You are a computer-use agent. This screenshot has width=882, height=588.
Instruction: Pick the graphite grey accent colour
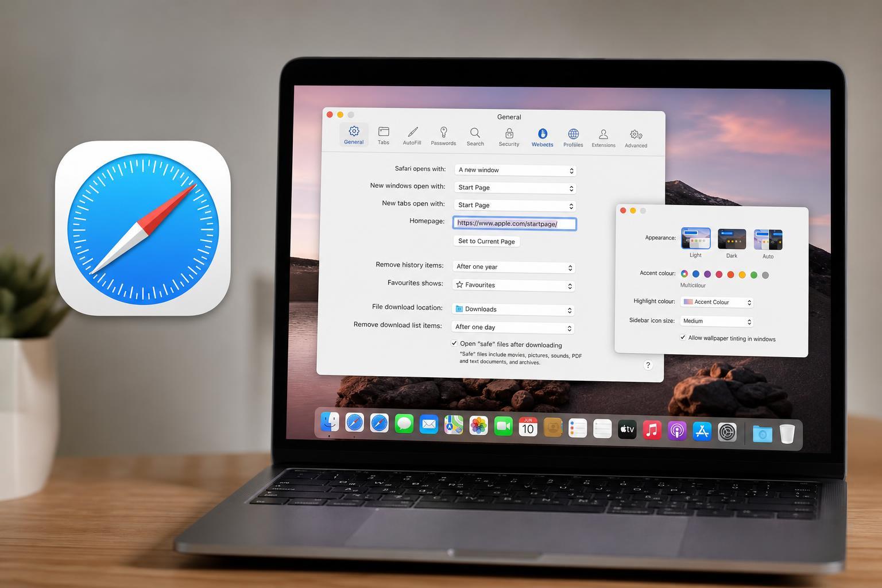(x=765, y=275)
